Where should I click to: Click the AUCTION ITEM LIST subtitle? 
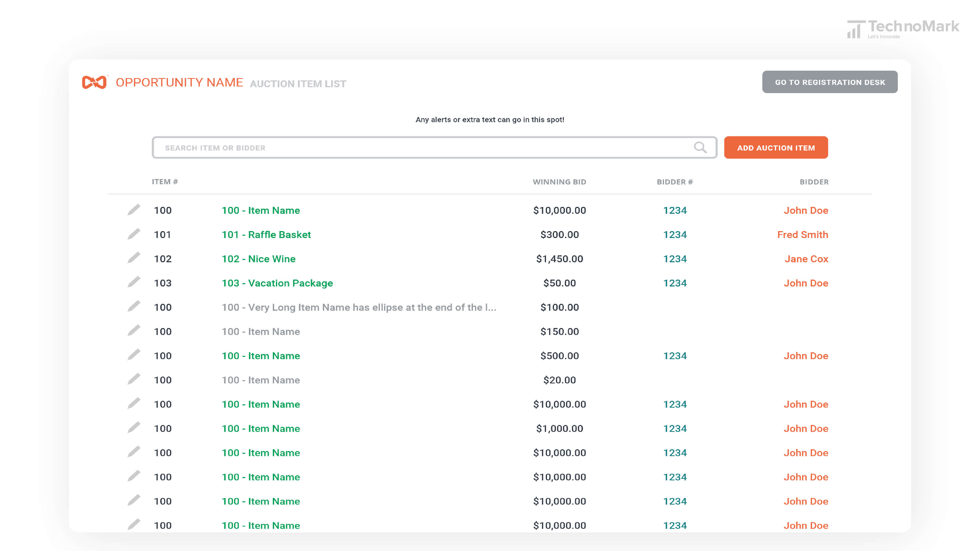coord(298,84)
